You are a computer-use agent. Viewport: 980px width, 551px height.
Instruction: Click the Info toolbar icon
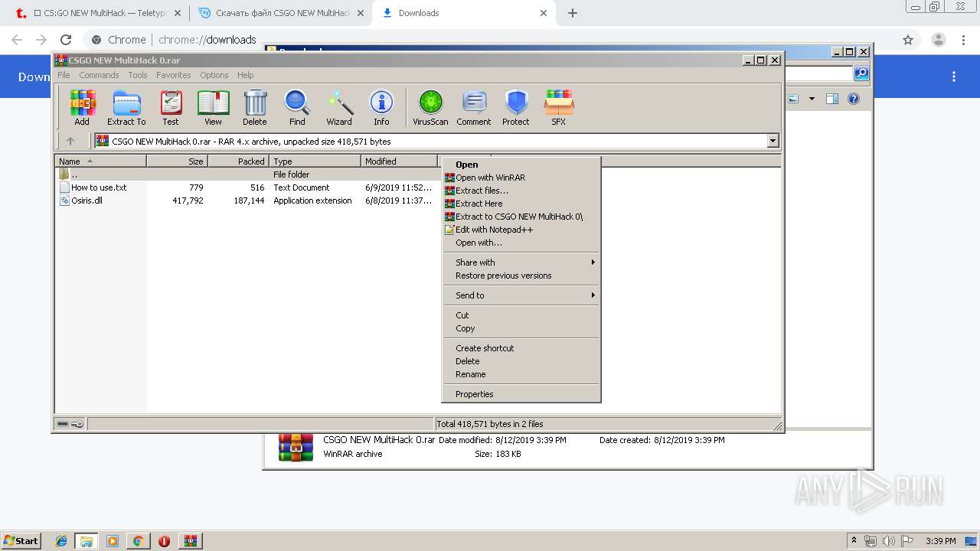pos(381,107)
